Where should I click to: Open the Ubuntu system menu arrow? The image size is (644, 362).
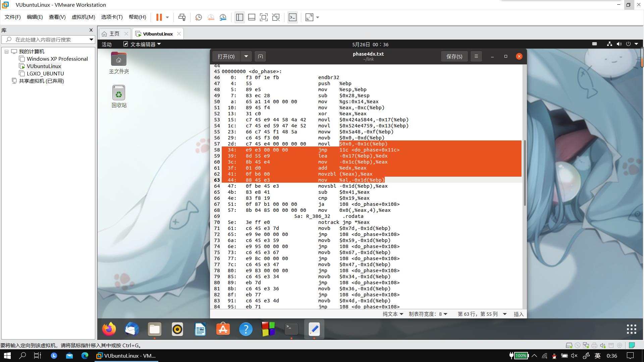tap(636, 44)
